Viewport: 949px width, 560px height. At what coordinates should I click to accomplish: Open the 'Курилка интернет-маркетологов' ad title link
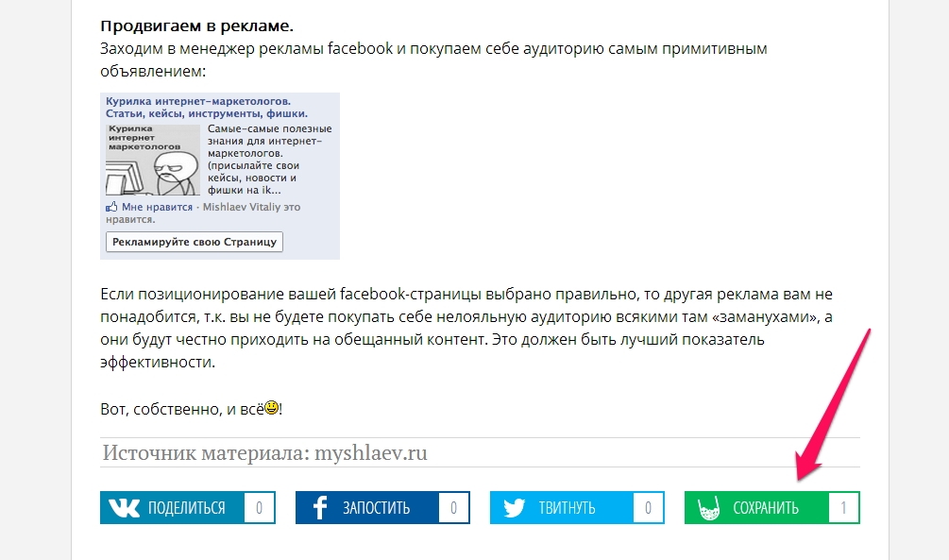coord(198,100)
